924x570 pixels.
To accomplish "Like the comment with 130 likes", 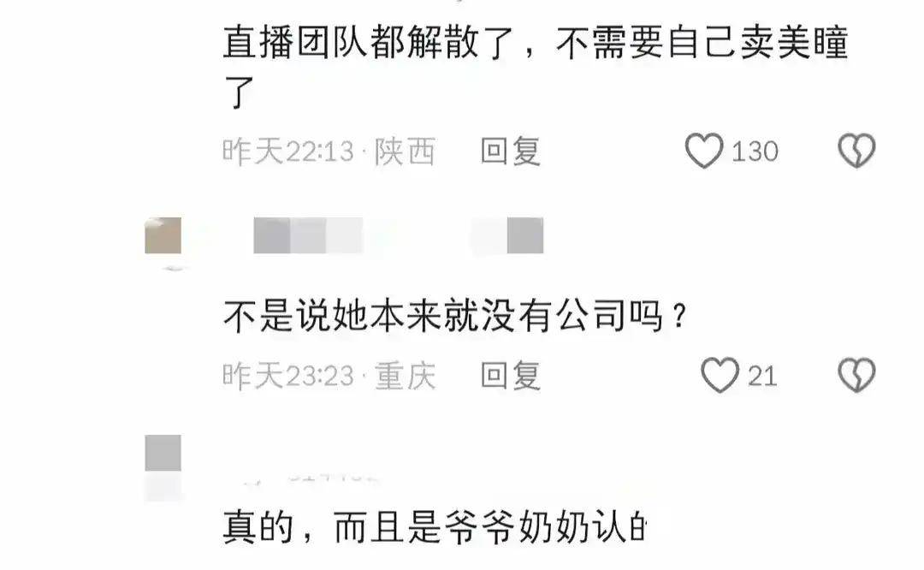I will point(703,151).
